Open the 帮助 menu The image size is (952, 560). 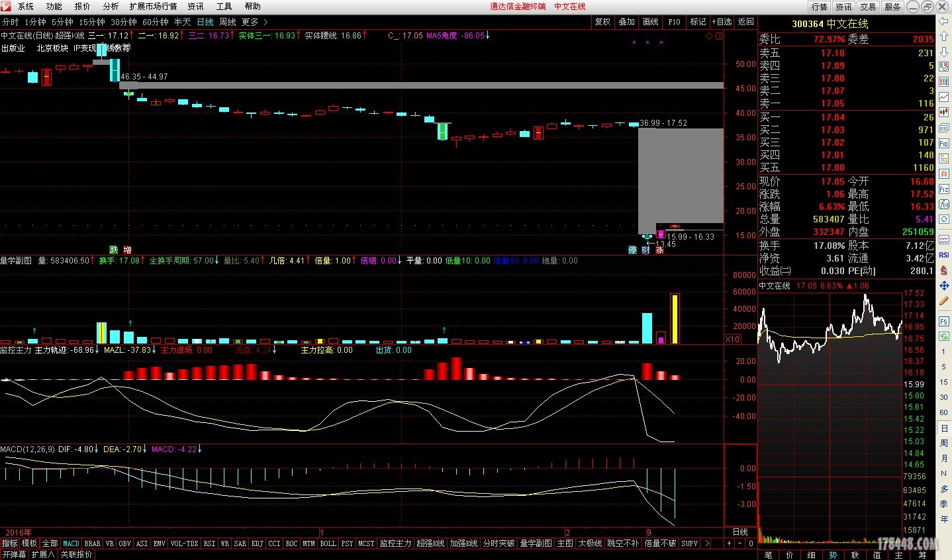pyautogui.click(x=253, y=7)
